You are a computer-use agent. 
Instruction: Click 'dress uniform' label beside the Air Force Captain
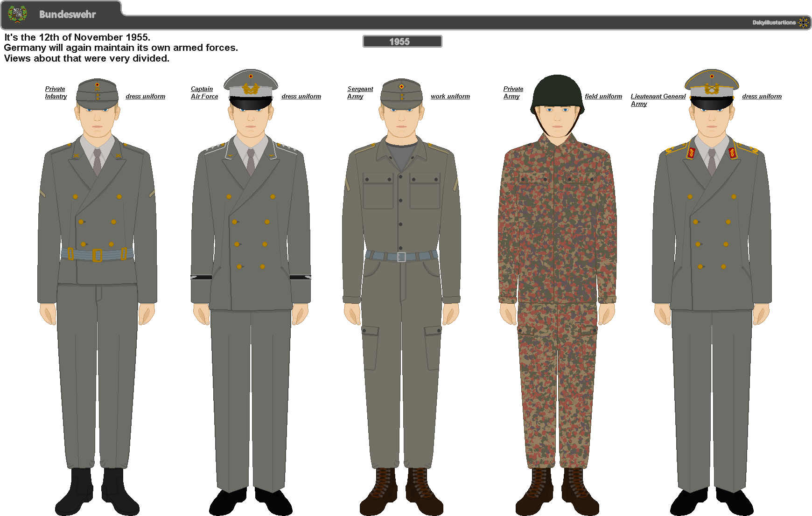[x=301, y=96]
